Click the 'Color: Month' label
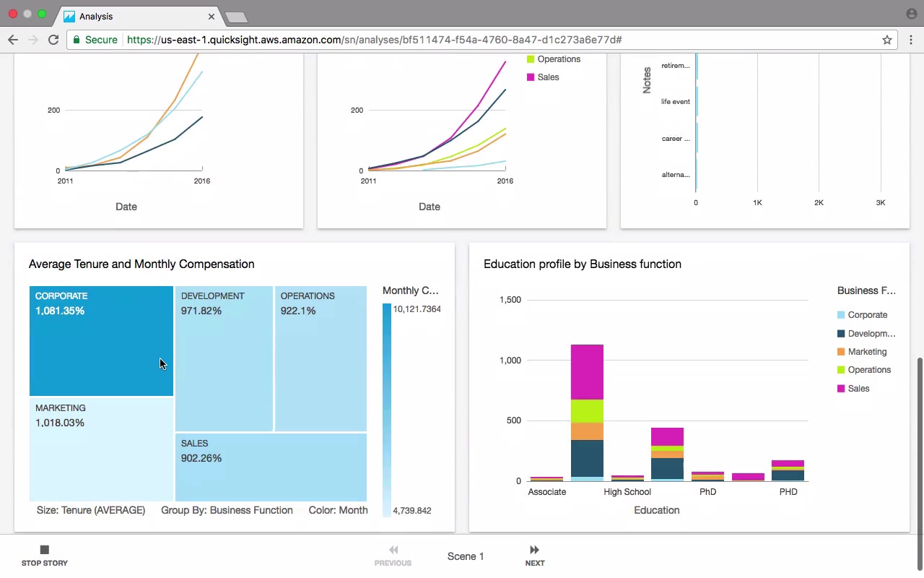This screenshot has height=578, width=924. point(338,510)
